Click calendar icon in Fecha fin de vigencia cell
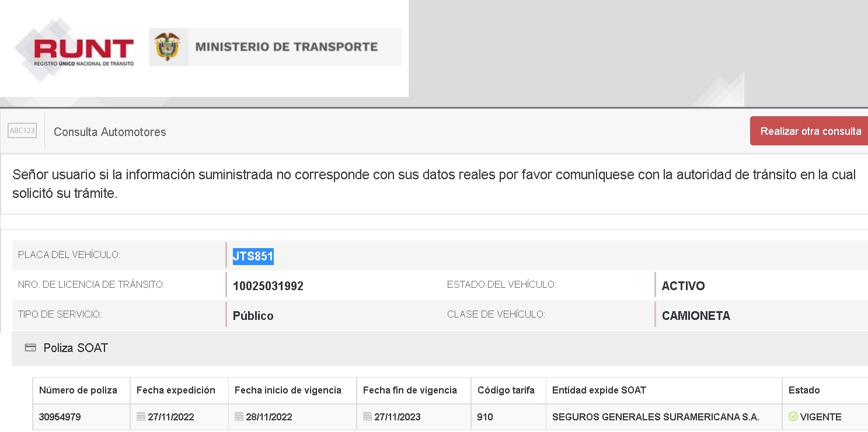The width and height of the screenshot is (868, 432). click(368, 417)
